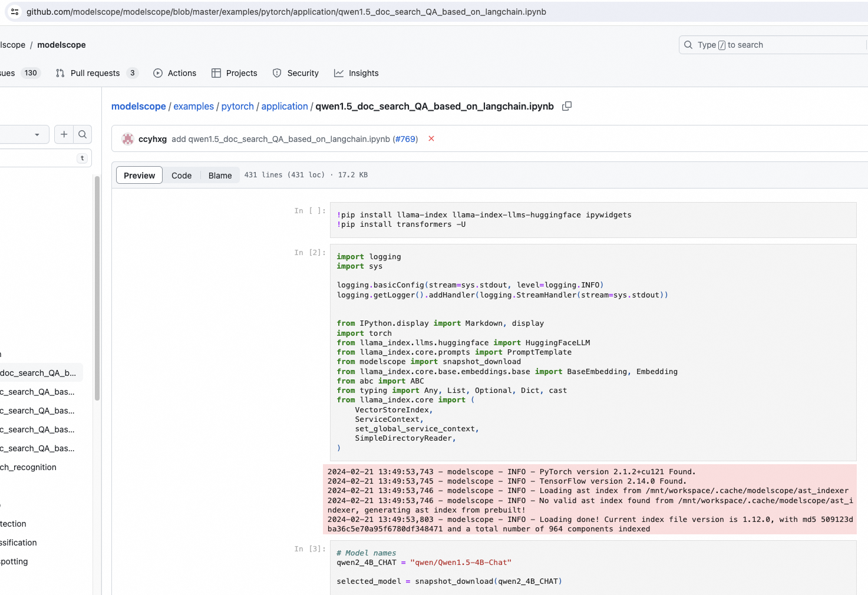
Task: Click the Issues count badge 130
Action: 31,73
